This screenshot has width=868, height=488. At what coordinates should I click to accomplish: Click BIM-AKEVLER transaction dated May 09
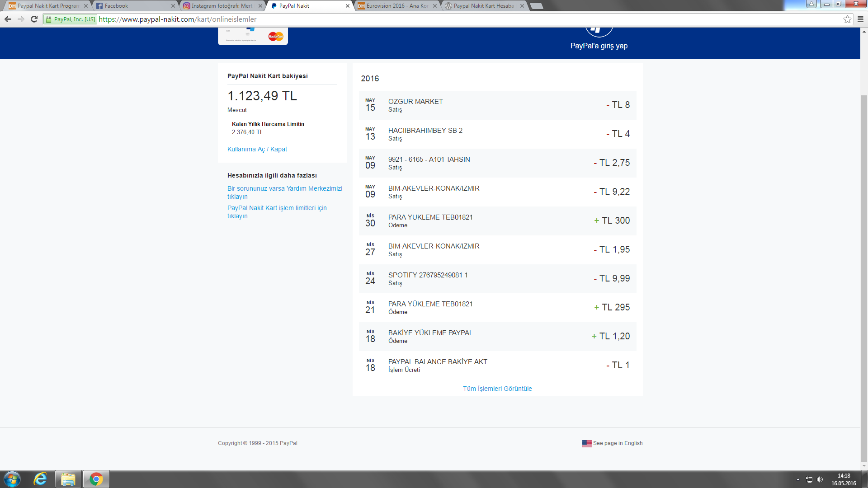click(x=497, y=192)
